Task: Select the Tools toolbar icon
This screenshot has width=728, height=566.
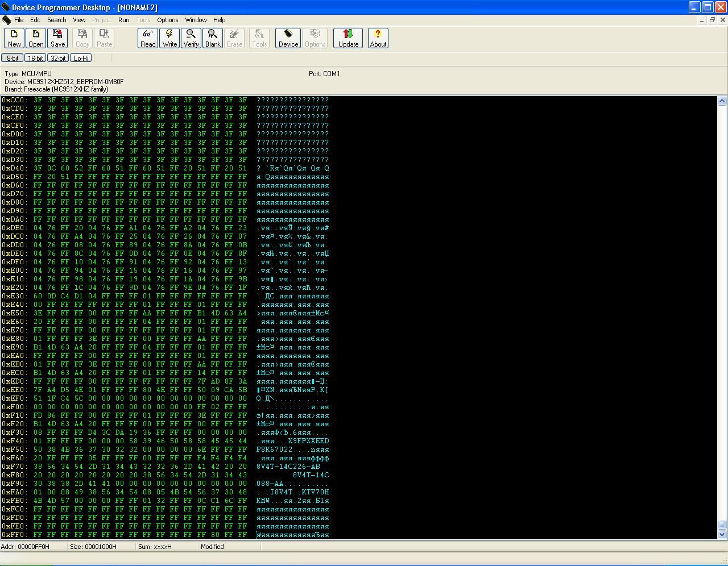Action: click(x=259, y=38)
